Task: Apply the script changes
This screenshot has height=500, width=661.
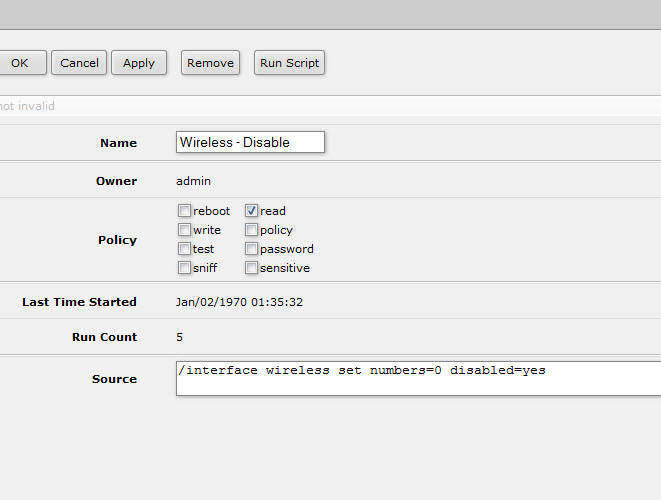Action: tap(139, 63)
